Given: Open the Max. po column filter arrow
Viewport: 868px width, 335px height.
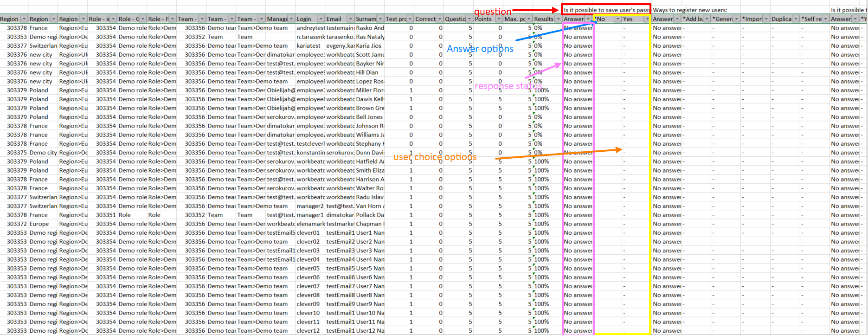Looking at the screenshot, I should pos(528,19).
